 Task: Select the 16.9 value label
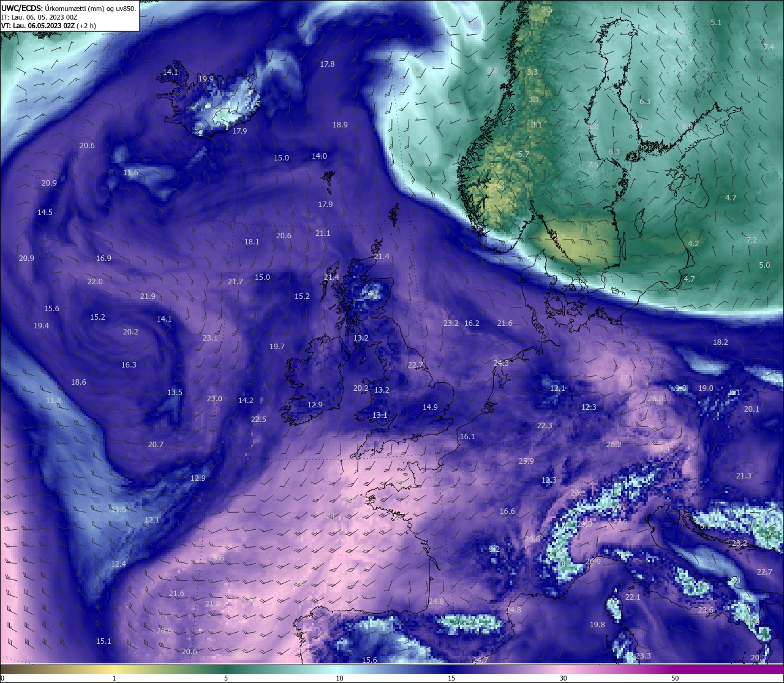click(x=104, y=258)
